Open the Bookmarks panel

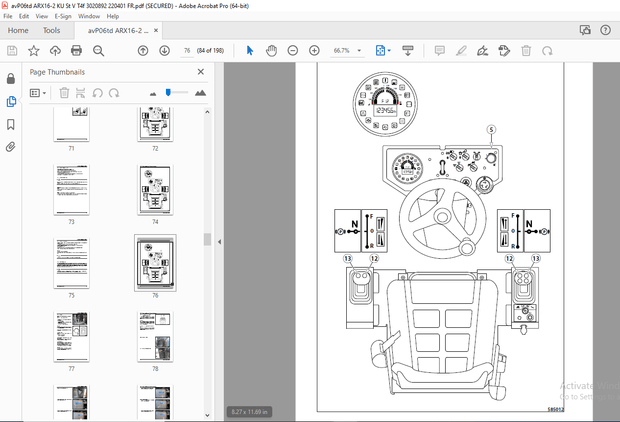(x=11, y=125)
